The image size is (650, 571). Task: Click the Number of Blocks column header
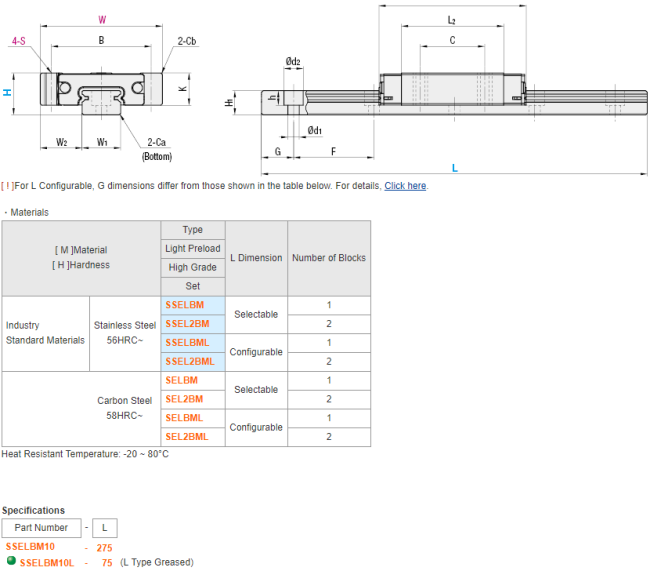[328, 258]
